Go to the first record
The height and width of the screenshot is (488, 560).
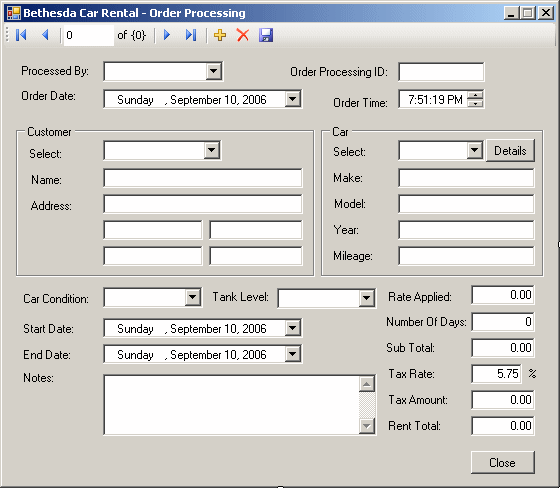[x=21, y=35]
